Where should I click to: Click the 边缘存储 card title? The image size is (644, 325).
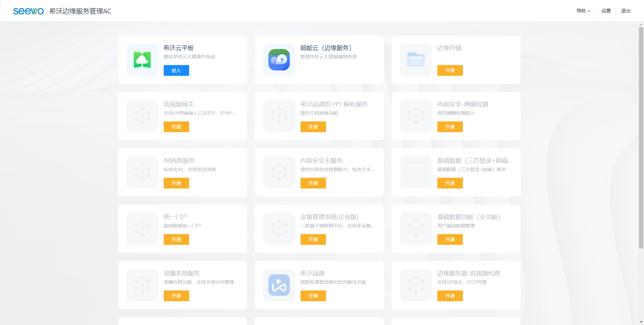449,48
